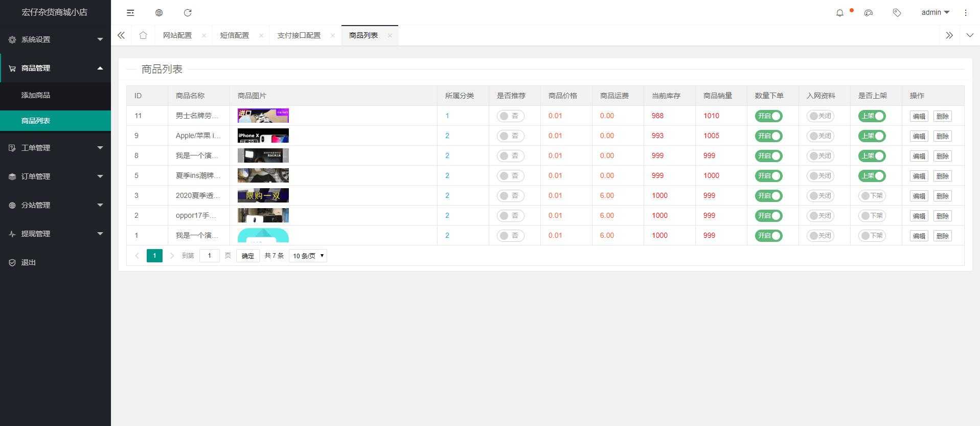
Task: Open the admin user dropdown
Action: tap(935, 13)
